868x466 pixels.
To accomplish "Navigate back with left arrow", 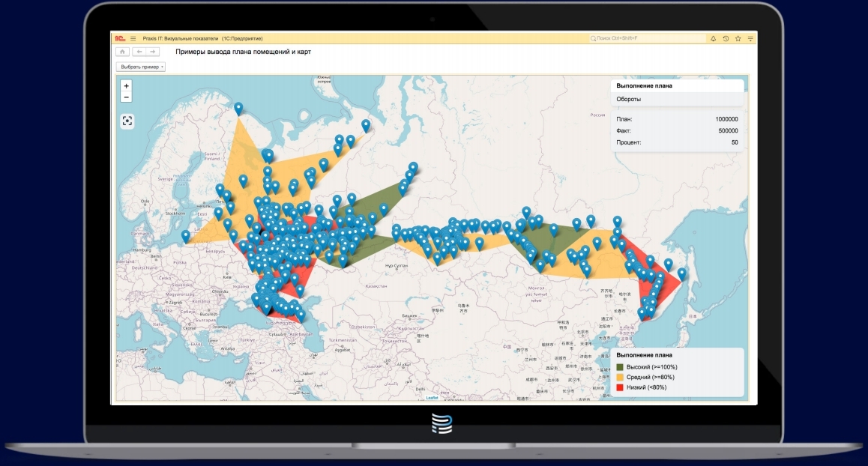I will (x=139, y=52).
